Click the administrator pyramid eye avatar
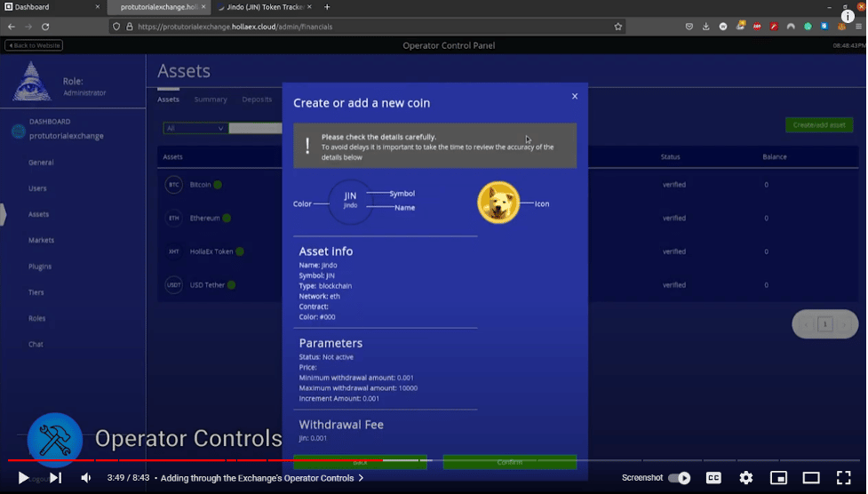Viewport: 868px width, 494px height. click(32, 82)
